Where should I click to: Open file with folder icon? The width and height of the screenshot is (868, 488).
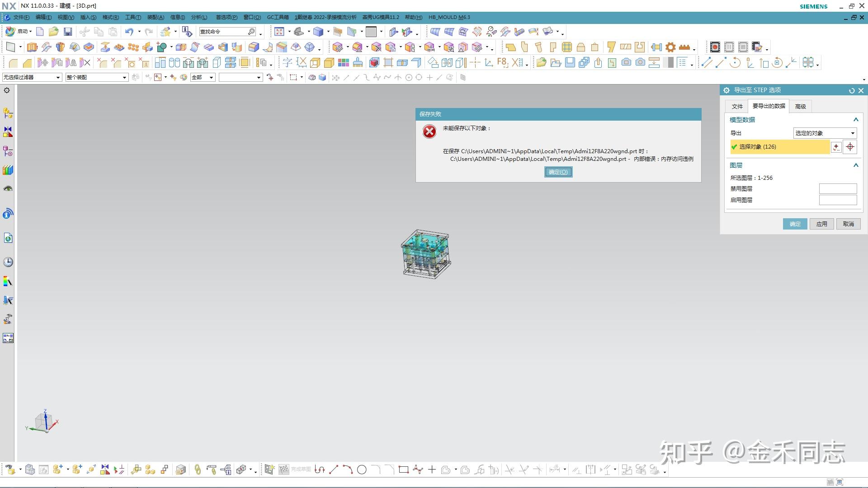pyautogui.click(x=54, y=32)
